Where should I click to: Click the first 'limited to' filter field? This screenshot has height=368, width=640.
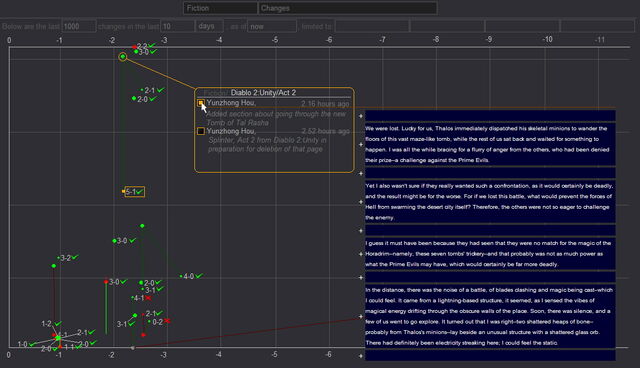click(372, 27)
